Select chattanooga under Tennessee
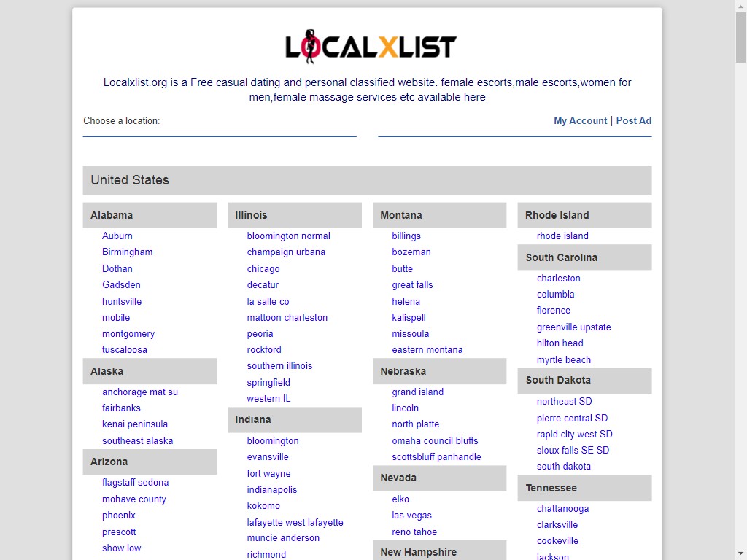 click(x=562, y=508)
